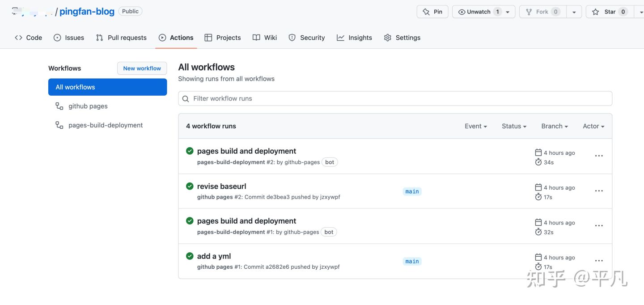Open the add a yml workflow run
The height and width of the screenshot is (305, 644).
(x=214, y=256)
